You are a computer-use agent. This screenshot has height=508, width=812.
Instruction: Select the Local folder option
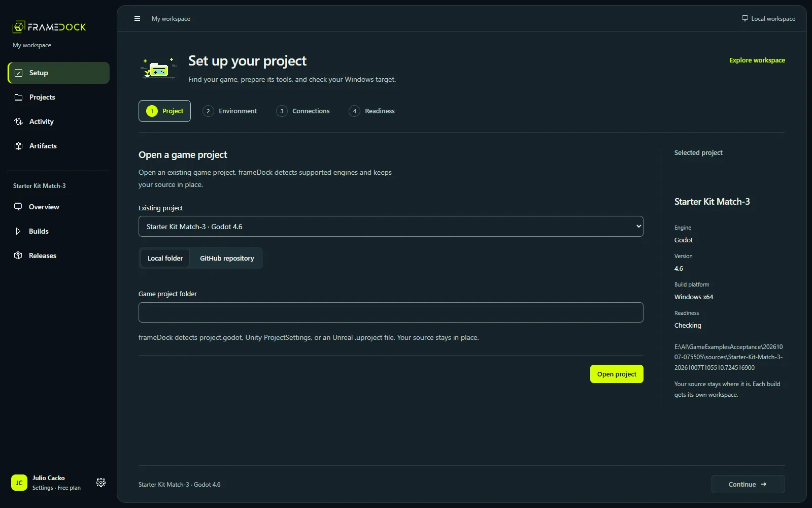pos(165,258)
